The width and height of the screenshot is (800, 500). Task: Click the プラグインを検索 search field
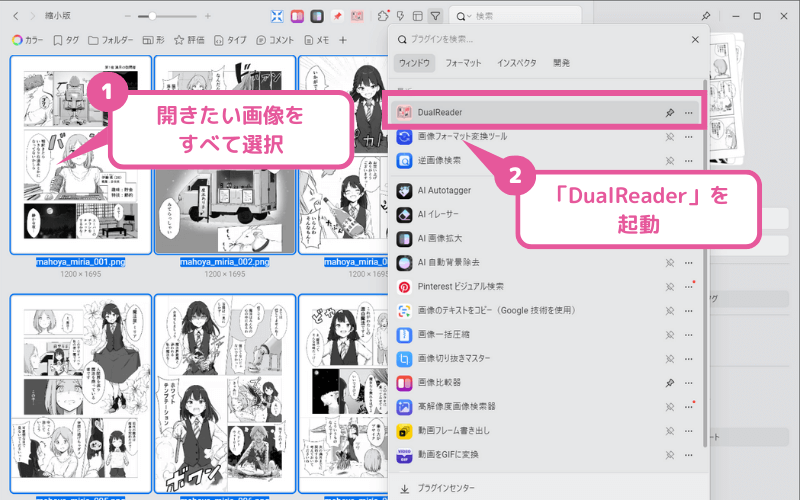click(541, 39)
